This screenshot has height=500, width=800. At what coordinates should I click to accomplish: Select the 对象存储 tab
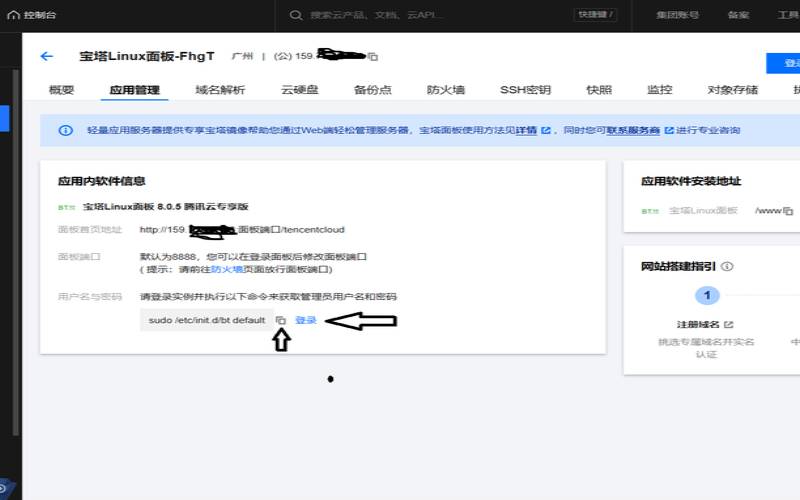(x=732, y=90)
